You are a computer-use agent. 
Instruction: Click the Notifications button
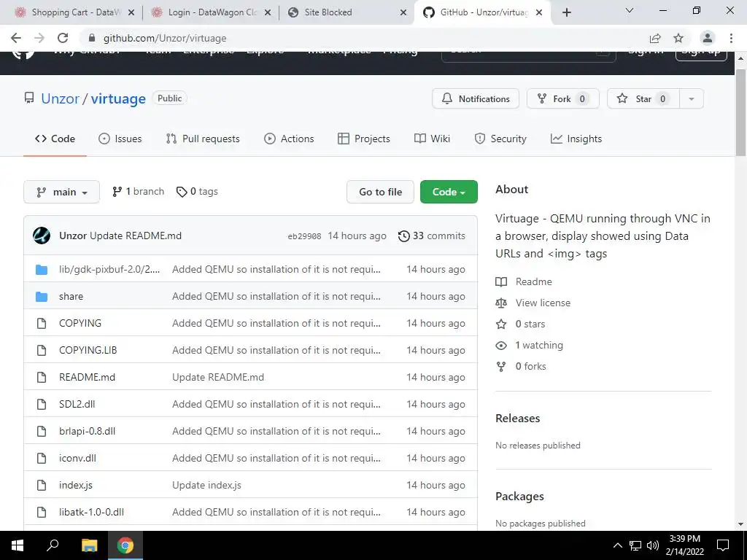click(476, 98)
